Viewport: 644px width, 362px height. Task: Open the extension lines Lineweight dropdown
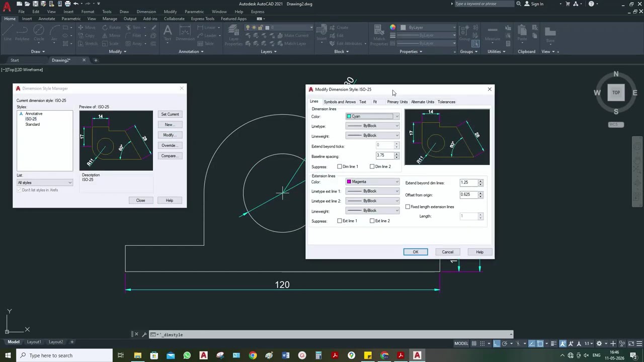click(x=373, y=211)
